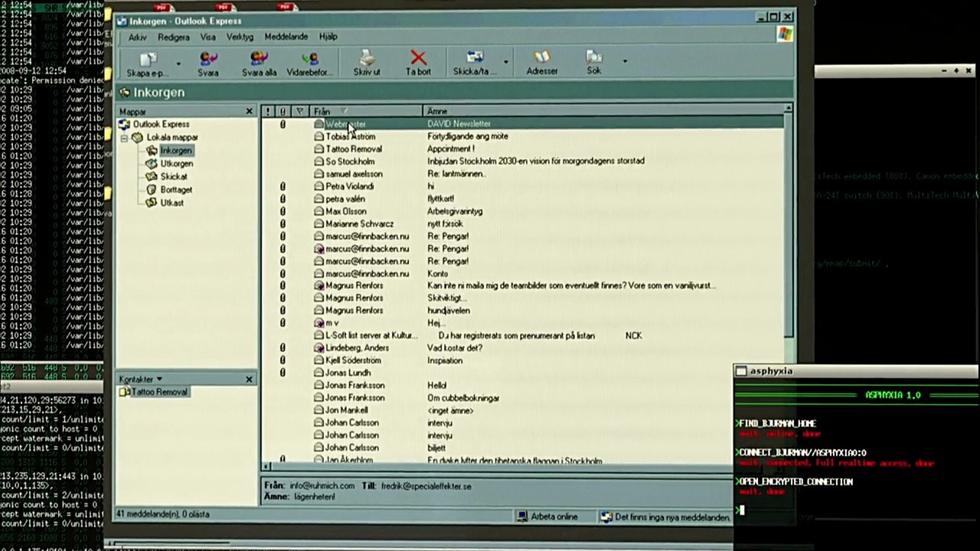Open the Skickat folder icon
This screenshot has width=980, height=551.
coord(152,177)
